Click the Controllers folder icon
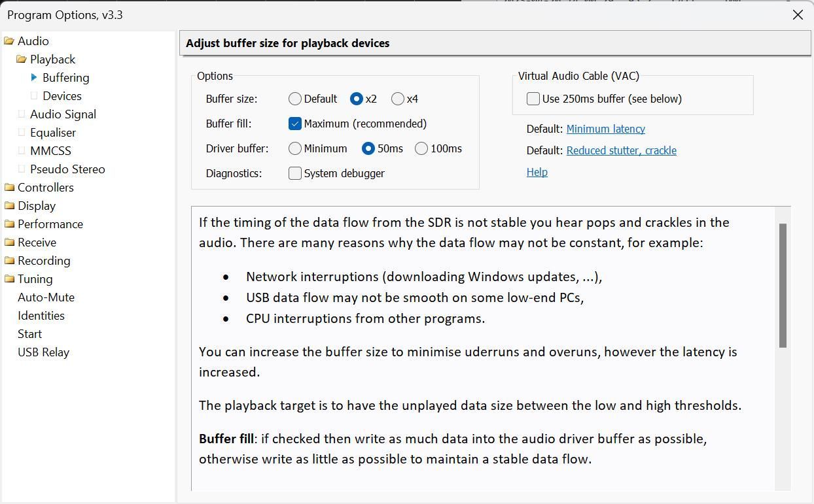Image resolution: width=814 pixels, height=504 pixels. (x=9, y=188)
